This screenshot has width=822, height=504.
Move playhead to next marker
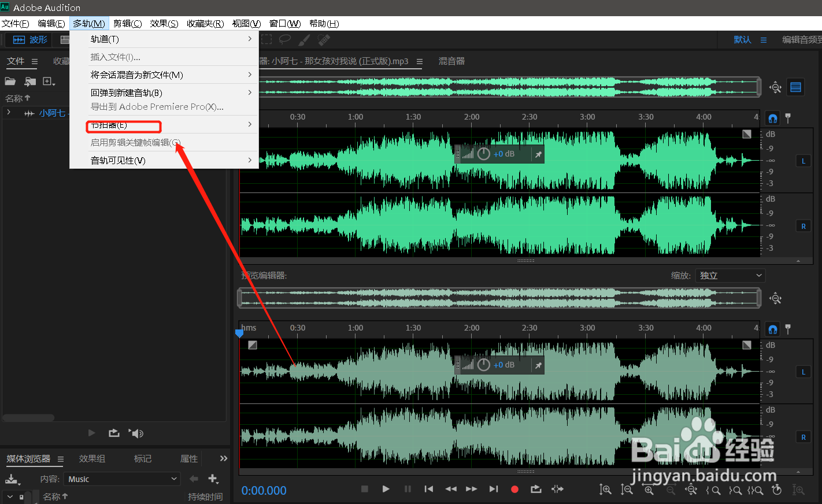coord(494,489)
